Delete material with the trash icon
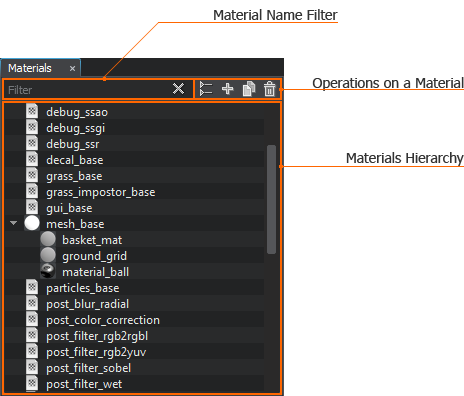 [270, 89]
